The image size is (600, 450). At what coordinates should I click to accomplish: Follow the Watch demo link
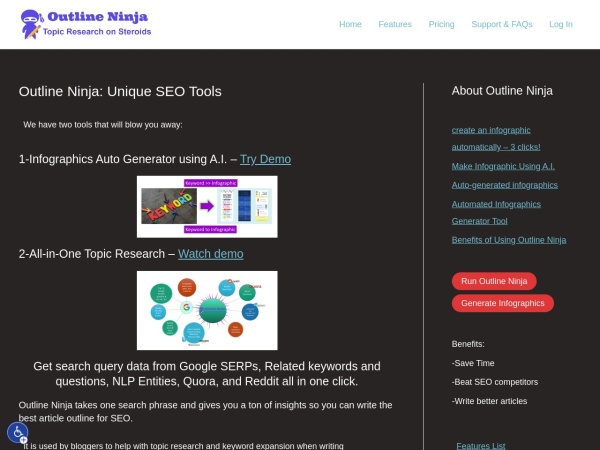(x=210, y=254)
